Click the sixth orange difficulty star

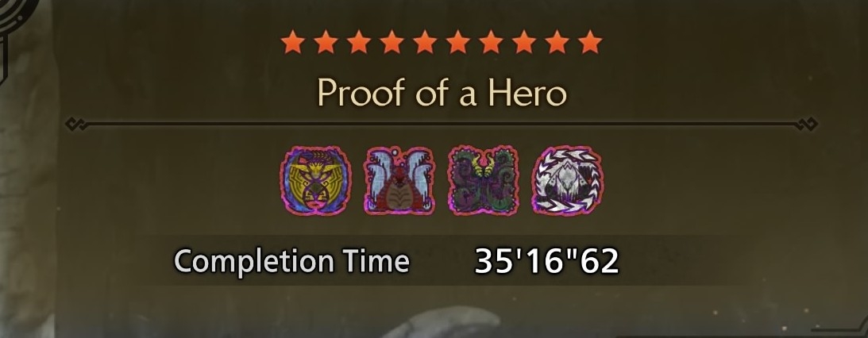(457, 42)
